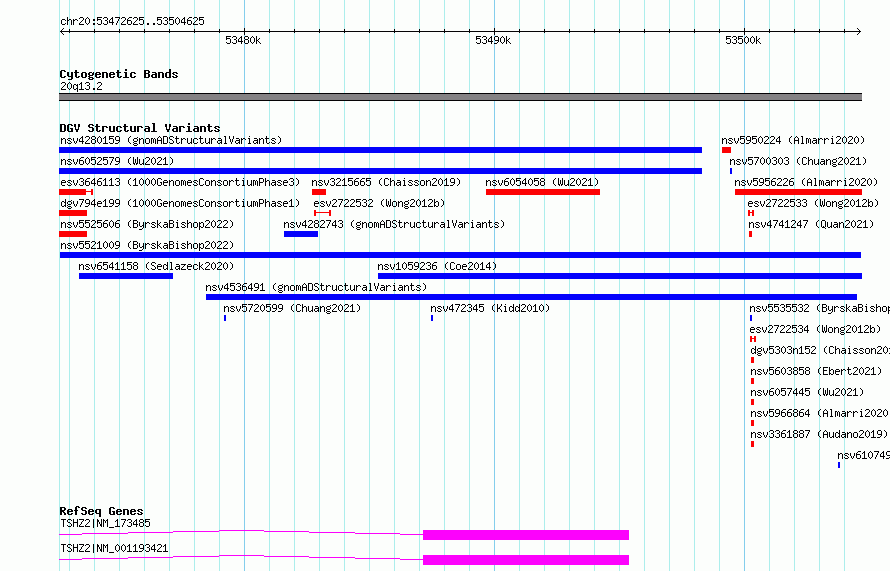
Task: Click the ruler's right arrow end
Action: [x=859, y=31]
